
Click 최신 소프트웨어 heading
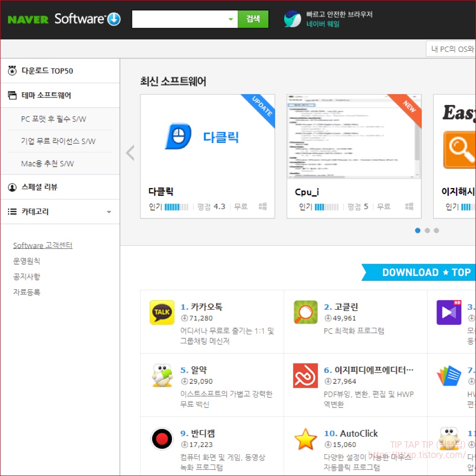coord(173,81)
